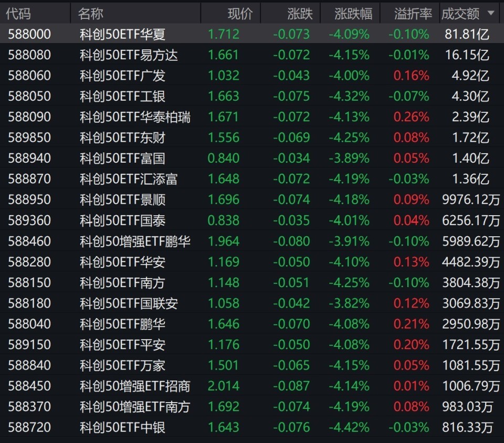Select 科创50ETF易方达 in the name column
This screenshot has height=443, width=504.
129,55
